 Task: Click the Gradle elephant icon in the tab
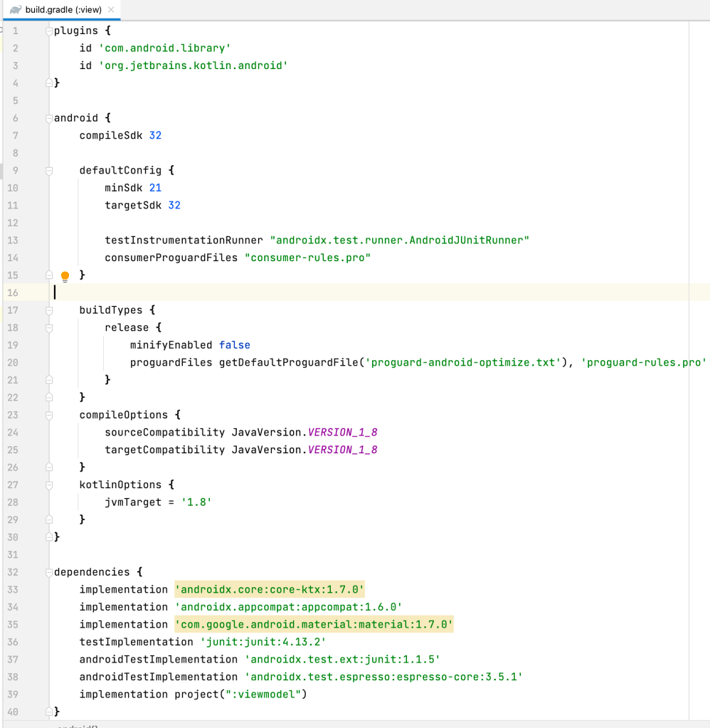15,10
